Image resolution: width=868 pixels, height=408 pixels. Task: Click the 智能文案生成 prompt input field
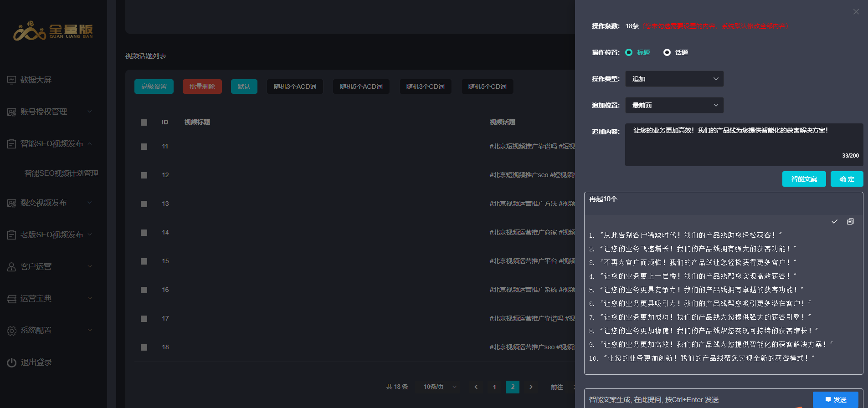pos(699,399)
